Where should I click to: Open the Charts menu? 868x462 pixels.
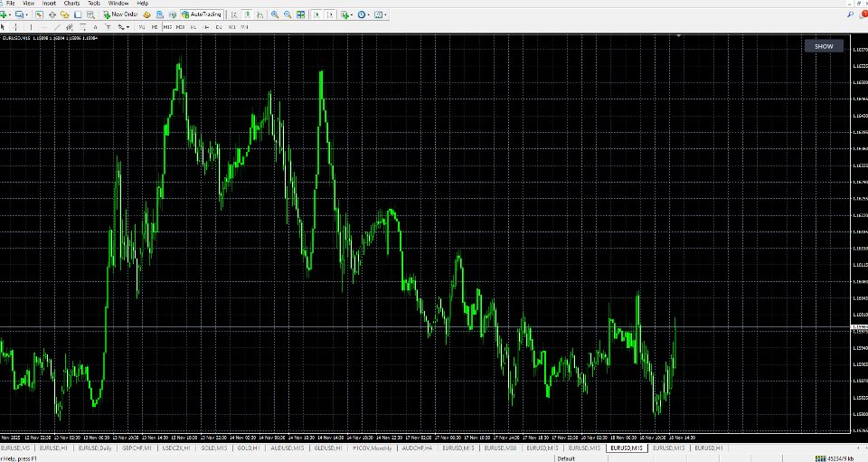[71, 4]
